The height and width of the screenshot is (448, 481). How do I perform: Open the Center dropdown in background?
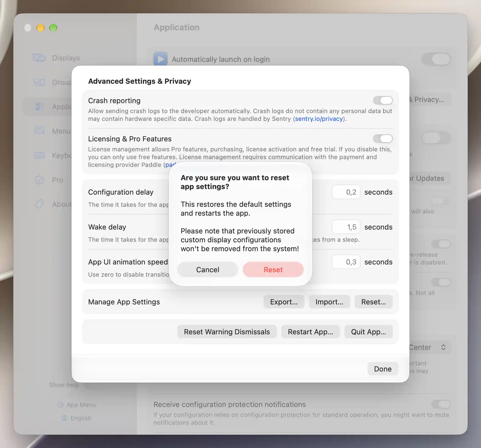tap(430, 347)
